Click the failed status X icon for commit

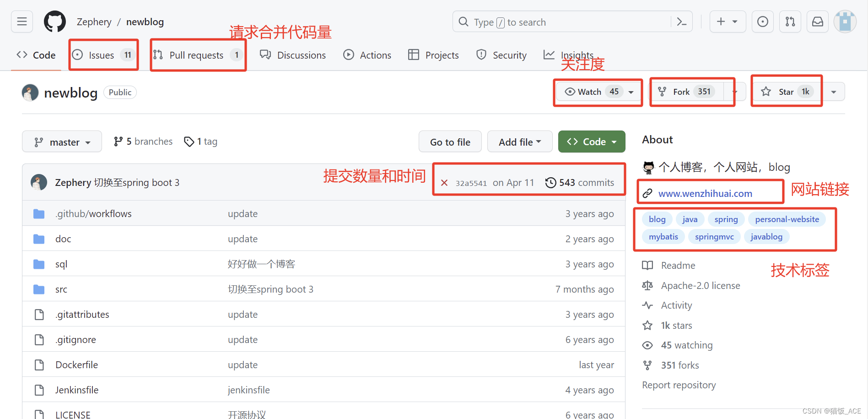[444, 183]
